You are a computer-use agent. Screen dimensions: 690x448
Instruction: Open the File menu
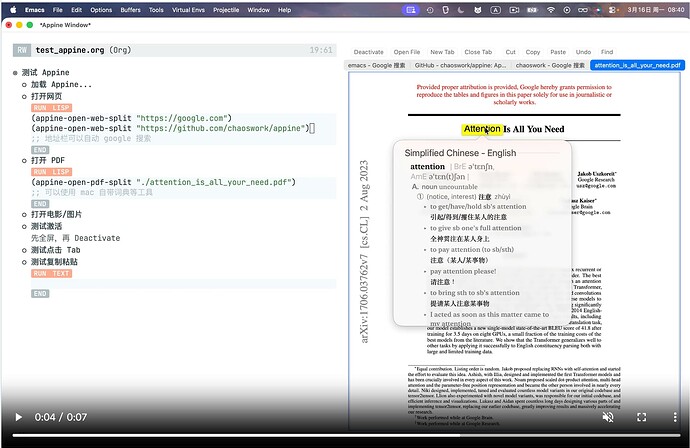58,10
